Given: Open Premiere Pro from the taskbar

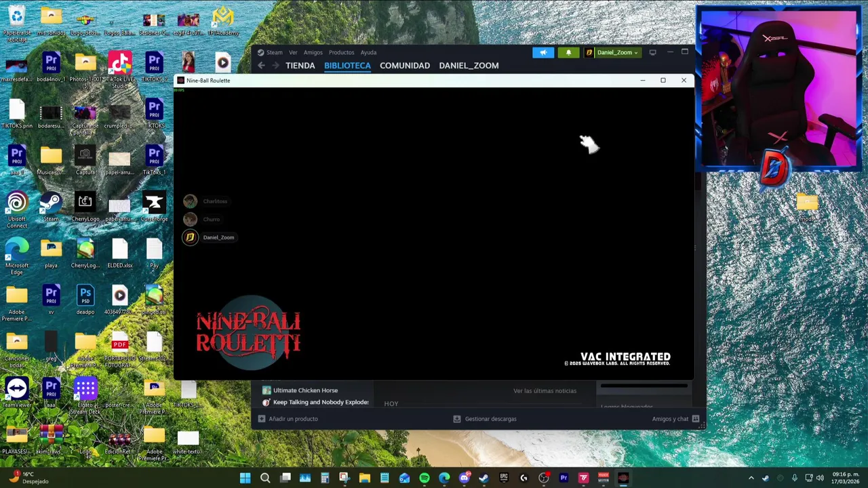Looking at the screenshot, I should click(564, 479).
